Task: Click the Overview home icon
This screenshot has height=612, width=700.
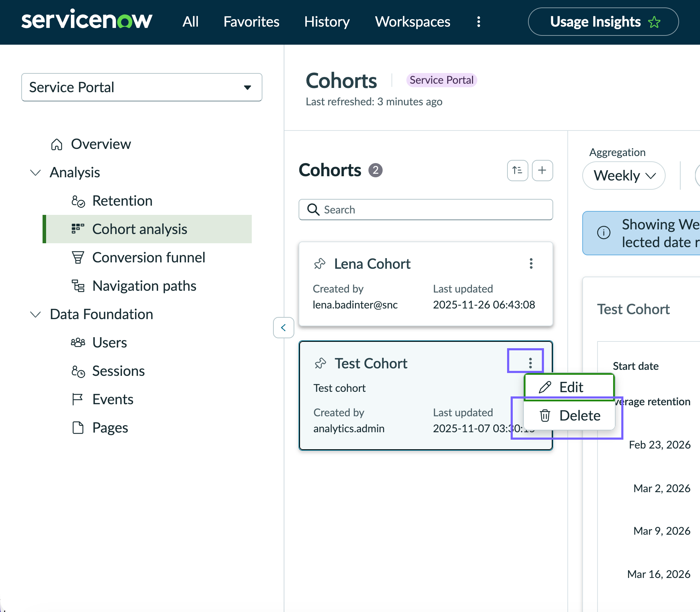Action: [57, 144]
